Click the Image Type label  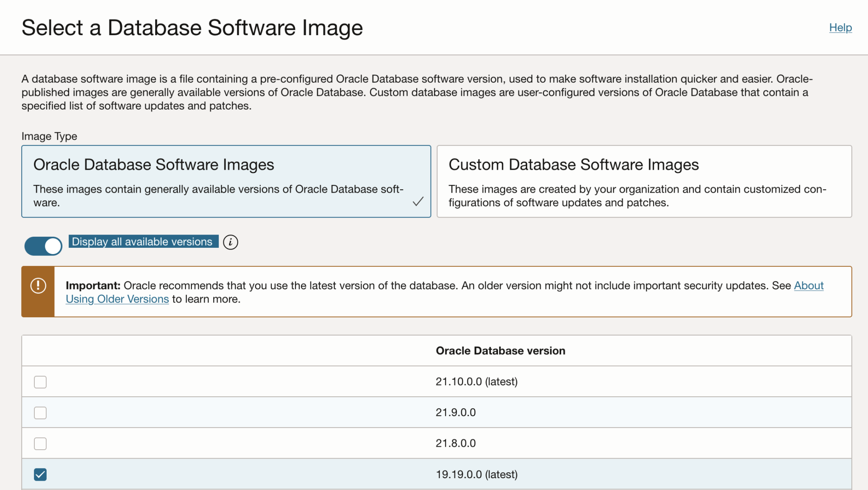(x=49, y=136)
